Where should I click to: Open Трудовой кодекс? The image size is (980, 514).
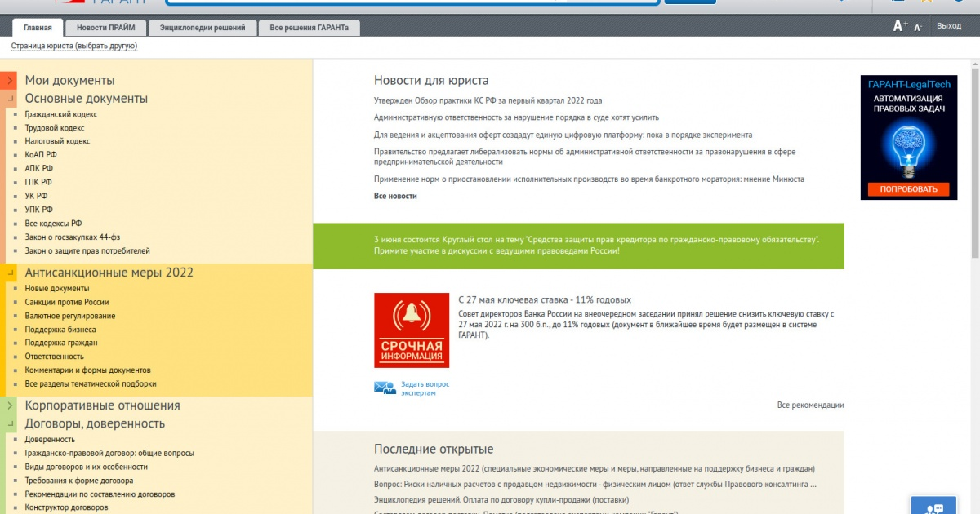click(x=55, y=128)
